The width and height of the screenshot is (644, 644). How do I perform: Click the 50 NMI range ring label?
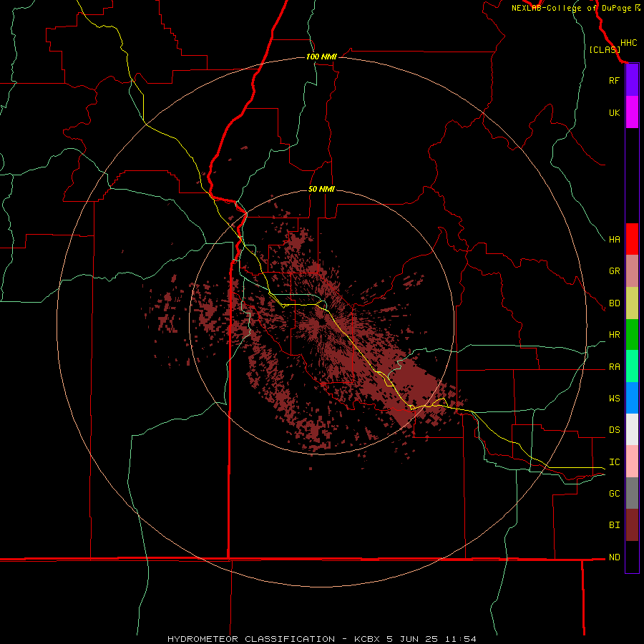click(x=321, y=189)
